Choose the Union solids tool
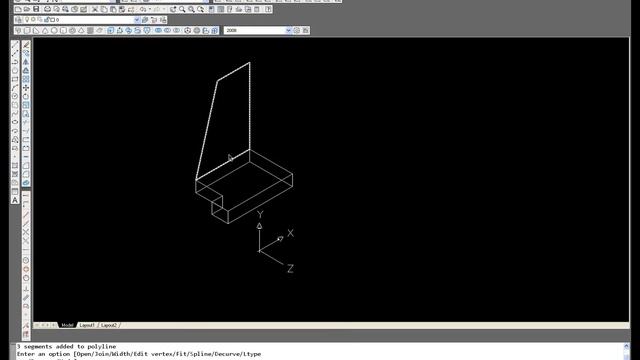 (x=158, y=31)
